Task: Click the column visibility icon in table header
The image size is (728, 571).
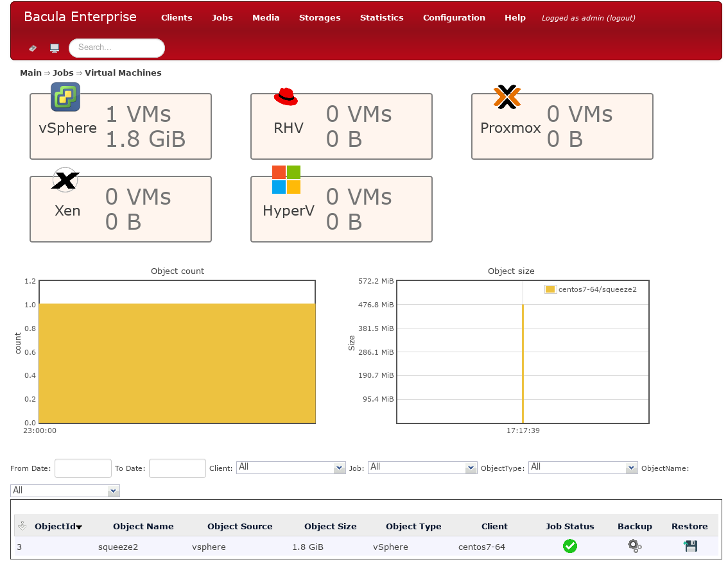Action: 22,526
